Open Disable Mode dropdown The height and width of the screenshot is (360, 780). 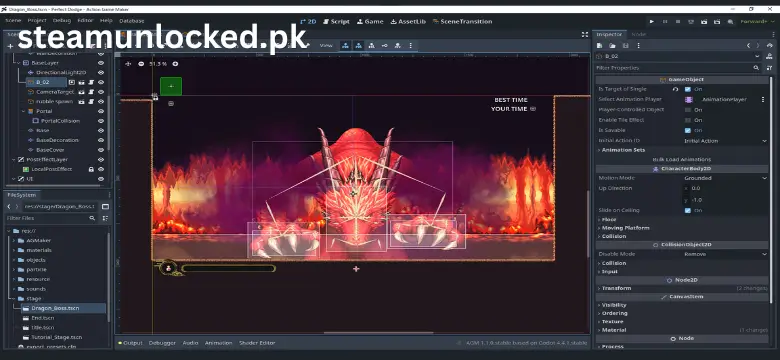pos(726,254)
